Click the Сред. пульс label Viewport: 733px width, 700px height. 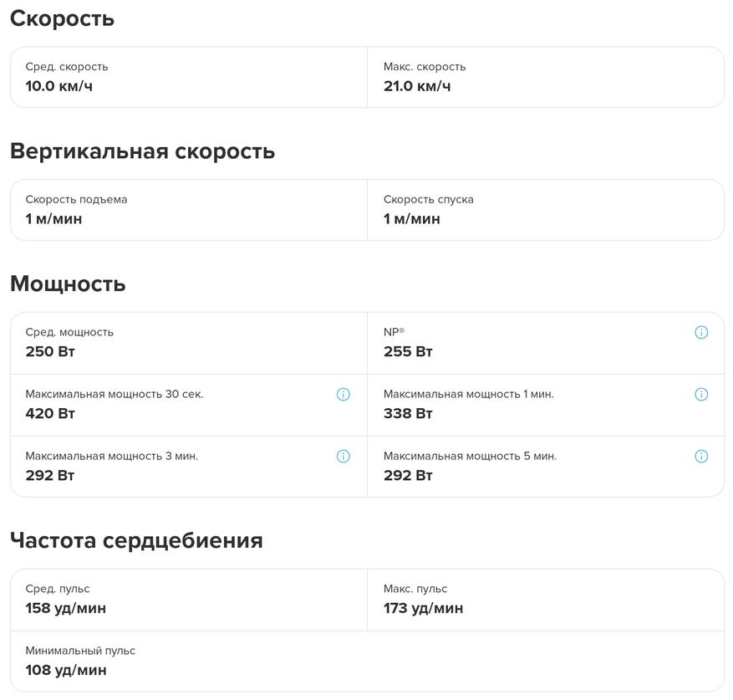point(58,589)
